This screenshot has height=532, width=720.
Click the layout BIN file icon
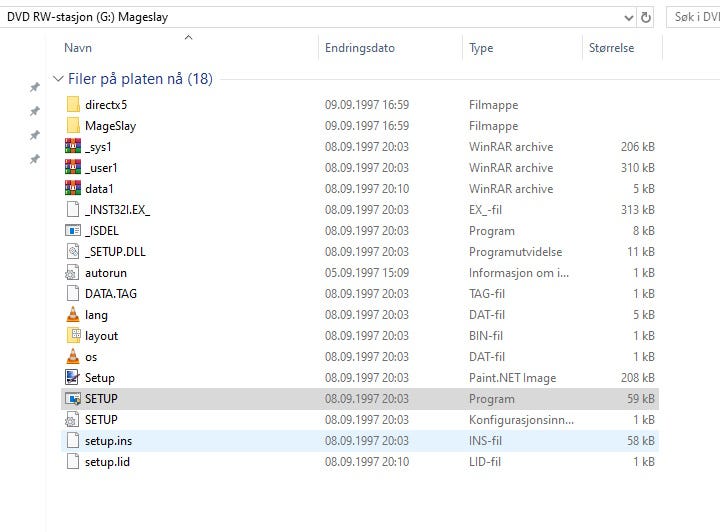click(x=73, y=336)
